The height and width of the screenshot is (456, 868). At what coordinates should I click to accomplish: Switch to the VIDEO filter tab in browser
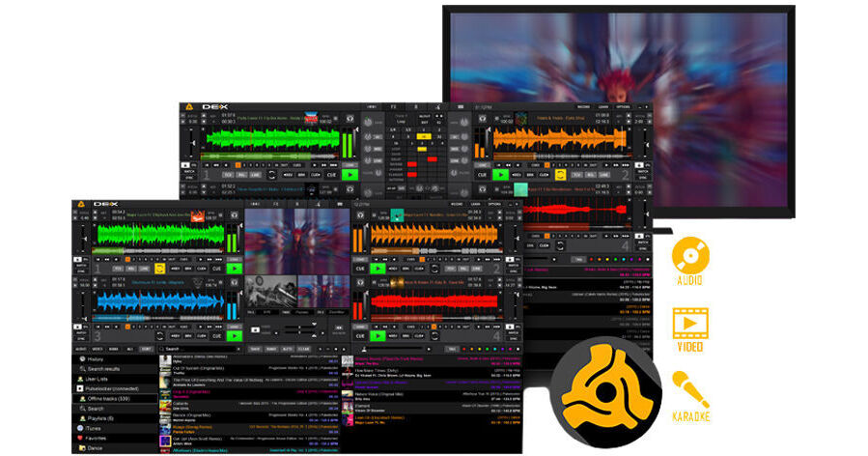coord(98,348)
